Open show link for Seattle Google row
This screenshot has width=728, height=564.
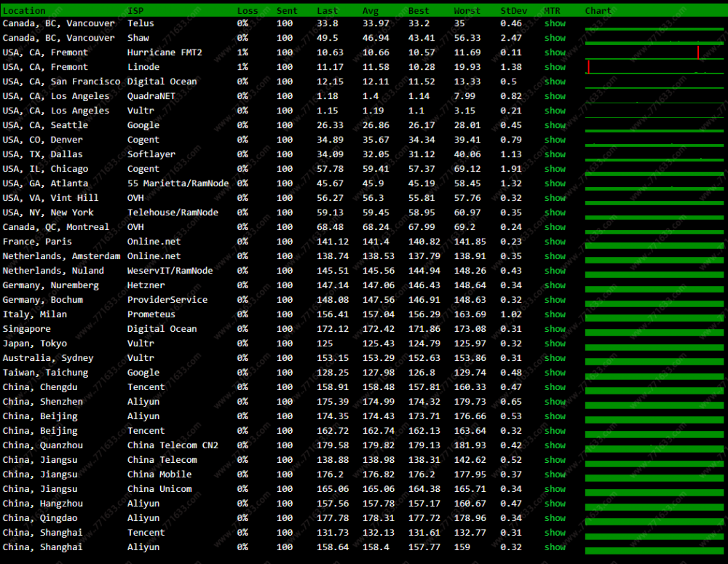pos(555,125)
